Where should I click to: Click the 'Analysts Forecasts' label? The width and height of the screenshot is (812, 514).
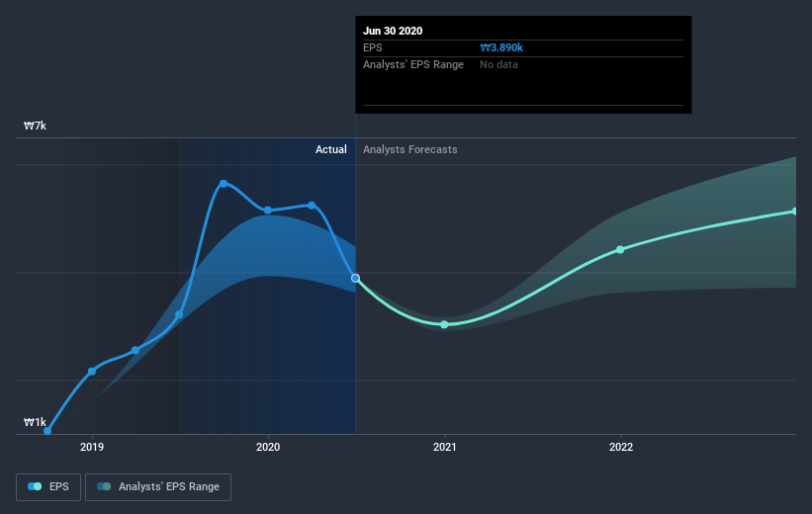410,149
